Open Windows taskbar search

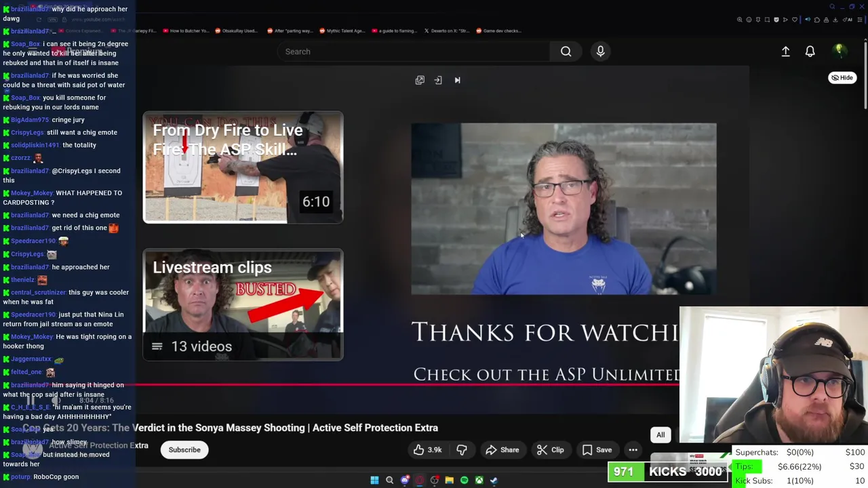point(389,480)
